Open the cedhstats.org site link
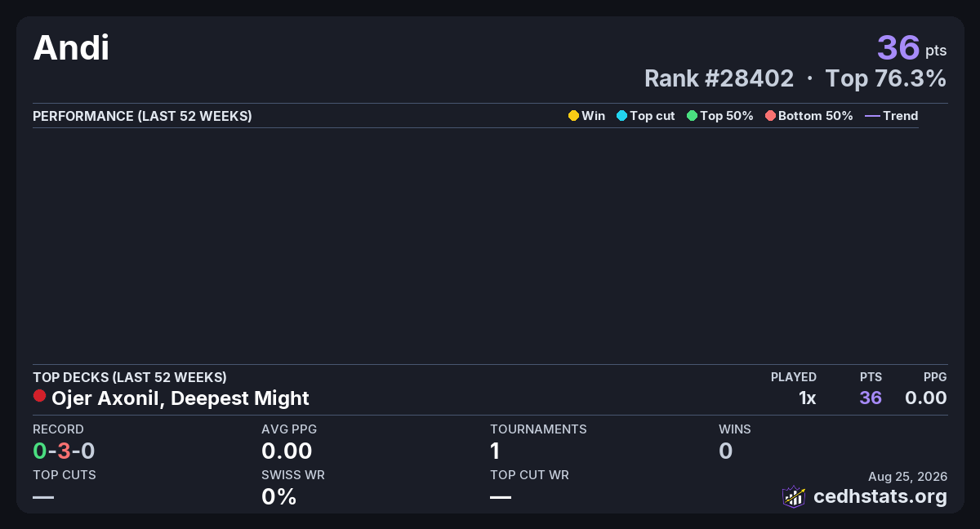 [880, 496]
